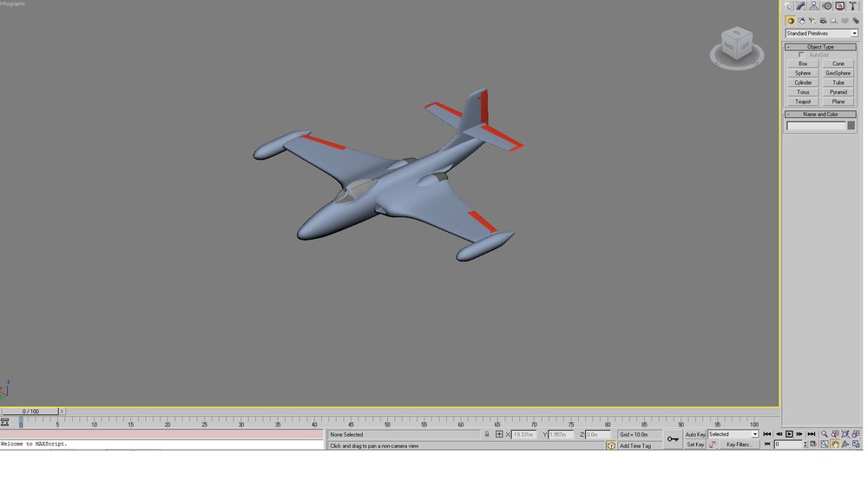The height and width of the screenshot is (488, 868).
Task: Open the Utilities hammer panel
Action: point(853,6)
